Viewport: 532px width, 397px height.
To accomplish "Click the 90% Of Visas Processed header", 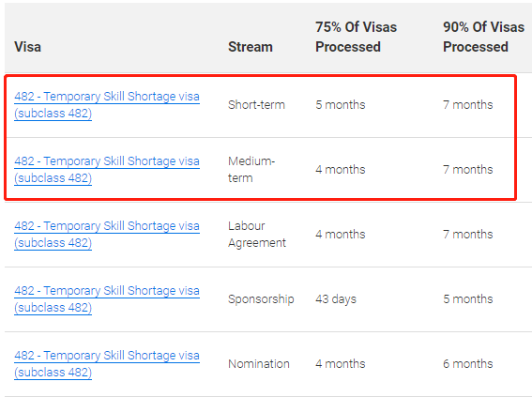I will coord(483,37).
